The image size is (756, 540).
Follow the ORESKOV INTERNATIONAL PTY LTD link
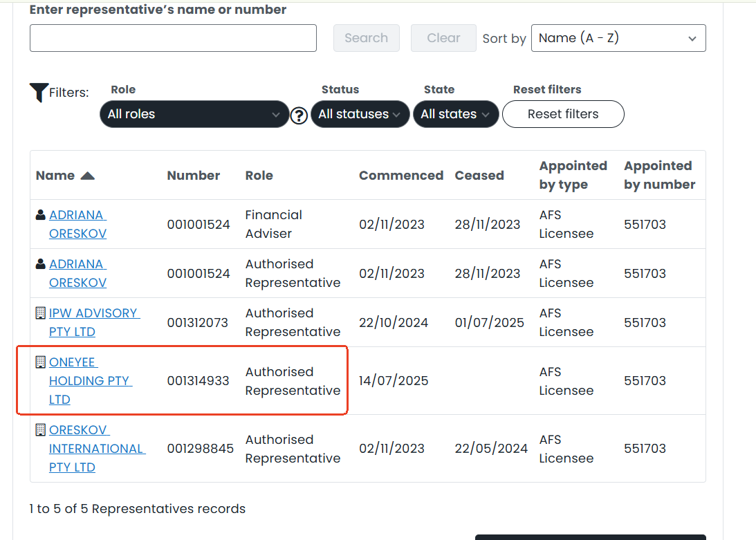tap(96, 449)
